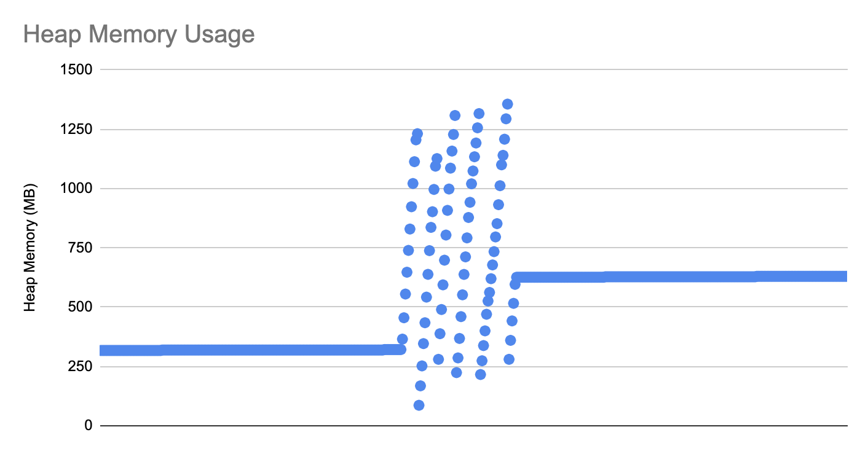Click the highest data point above 1250 MB
The width and height of the screenshot is (868, 451).
tap(507, 104)
